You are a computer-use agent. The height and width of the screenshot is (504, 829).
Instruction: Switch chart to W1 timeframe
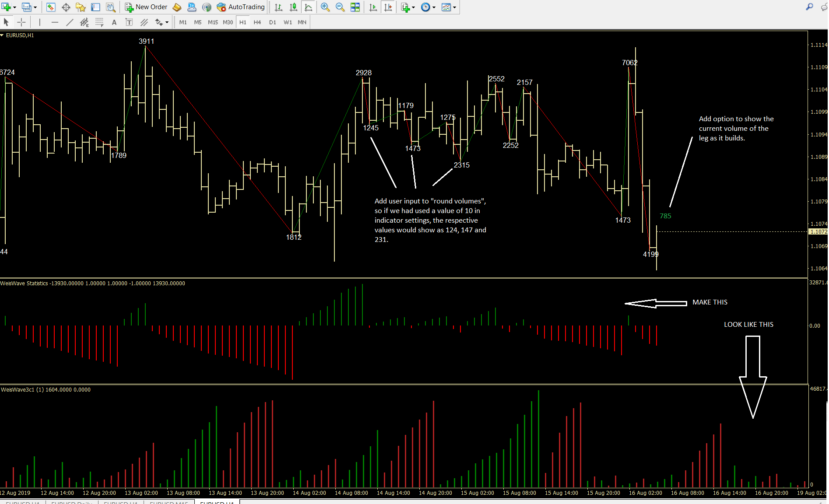click(288, 22)
